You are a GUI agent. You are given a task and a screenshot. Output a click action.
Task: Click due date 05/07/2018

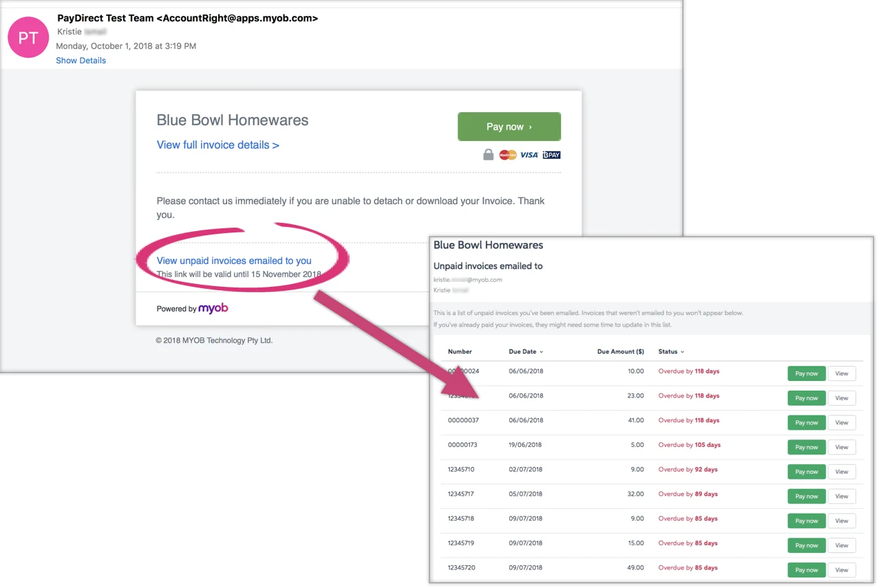(x=526, y=494)
